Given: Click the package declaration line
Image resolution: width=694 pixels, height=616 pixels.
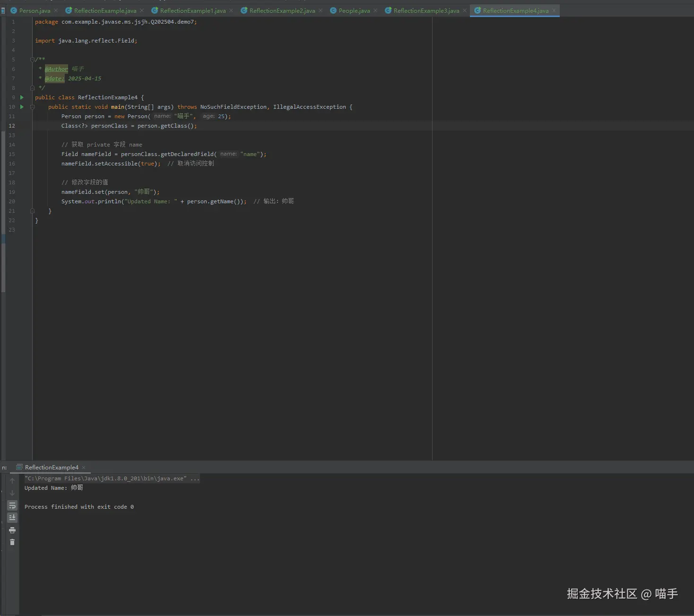Looking at the screenshot, I should (x=116, y=22).
